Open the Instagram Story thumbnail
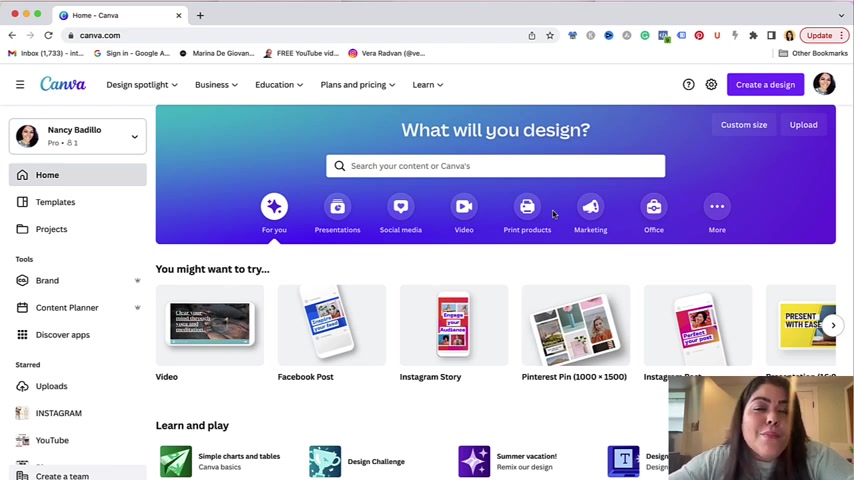Screen dimensions: 854x480 click(454, 325)
